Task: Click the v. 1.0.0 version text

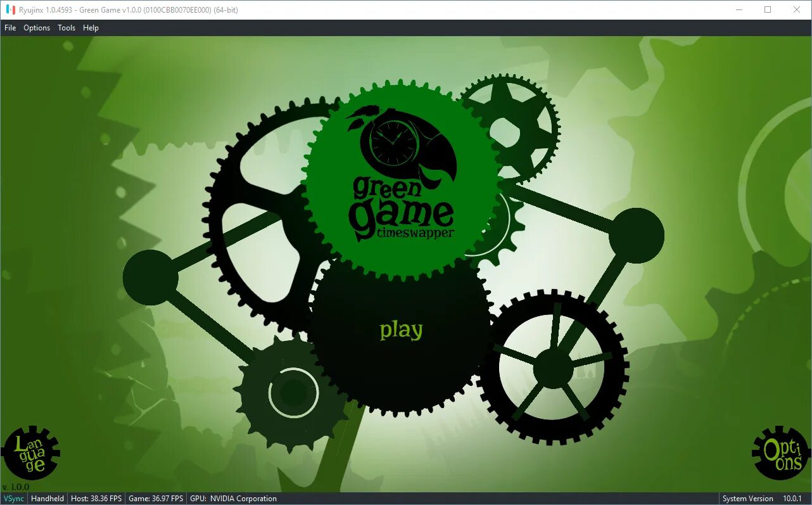Action: pos(16,487)
